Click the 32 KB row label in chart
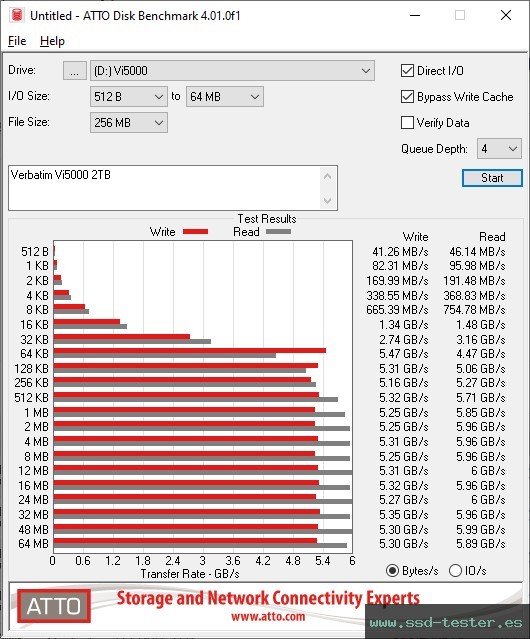Screen dimensions: 530x639 (34, 339)
